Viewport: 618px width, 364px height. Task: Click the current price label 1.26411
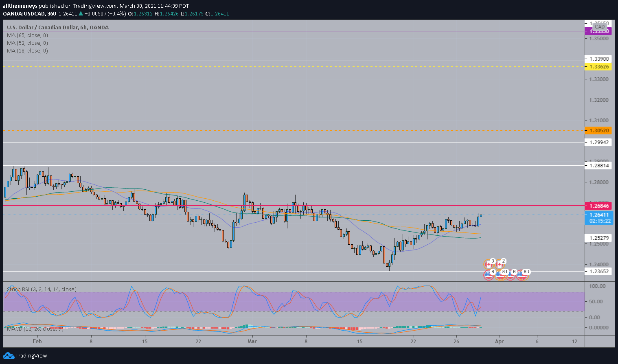(599, 215)
